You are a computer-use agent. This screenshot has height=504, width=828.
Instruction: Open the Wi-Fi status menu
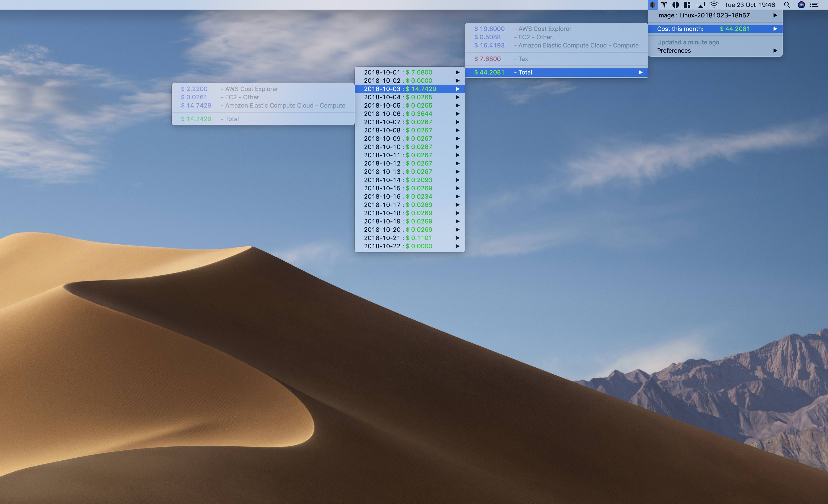point(714,5)
